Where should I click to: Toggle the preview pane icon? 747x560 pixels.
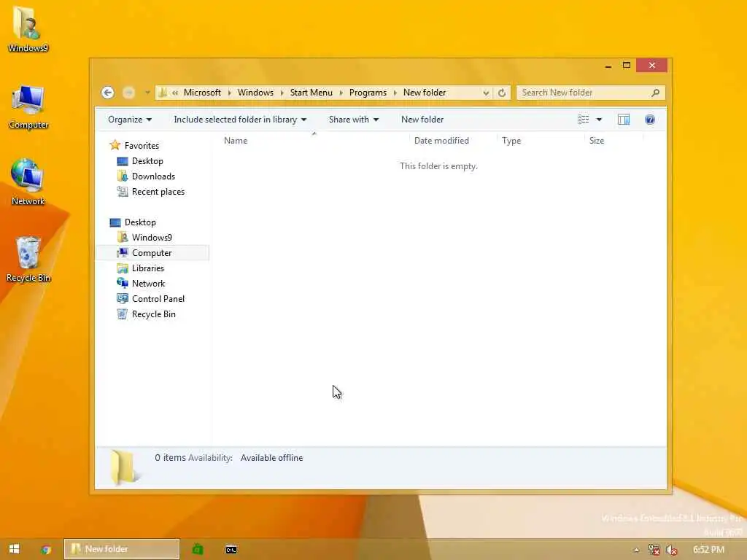pos(624,120)
